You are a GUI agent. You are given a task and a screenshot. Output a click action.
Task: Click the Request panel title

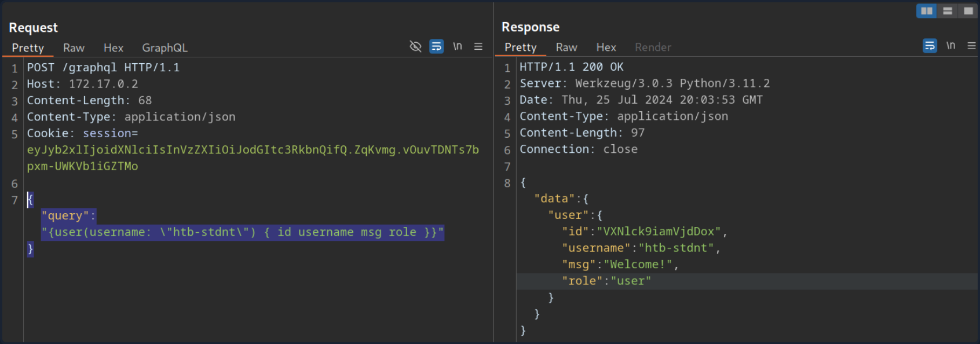point(33,28)
